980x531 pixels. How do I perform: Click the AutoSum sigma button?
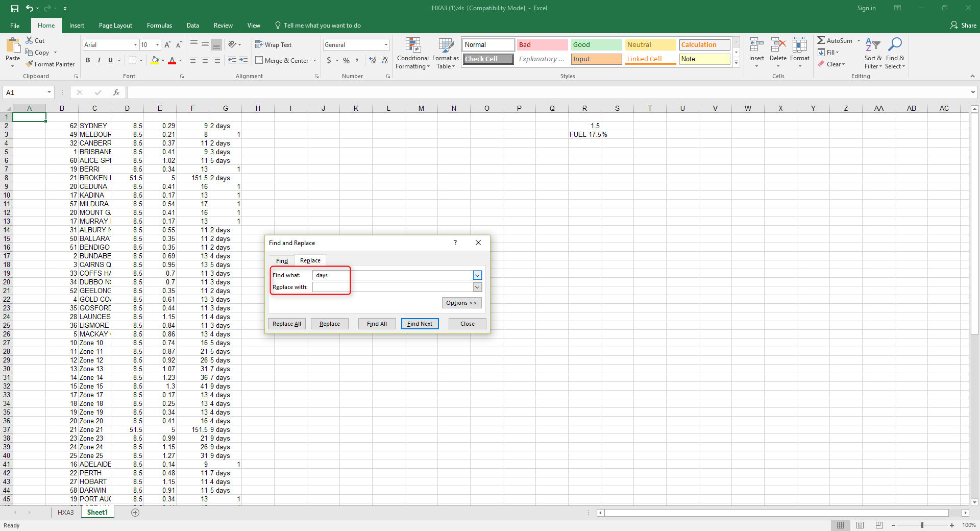click(x=835, y=40)
